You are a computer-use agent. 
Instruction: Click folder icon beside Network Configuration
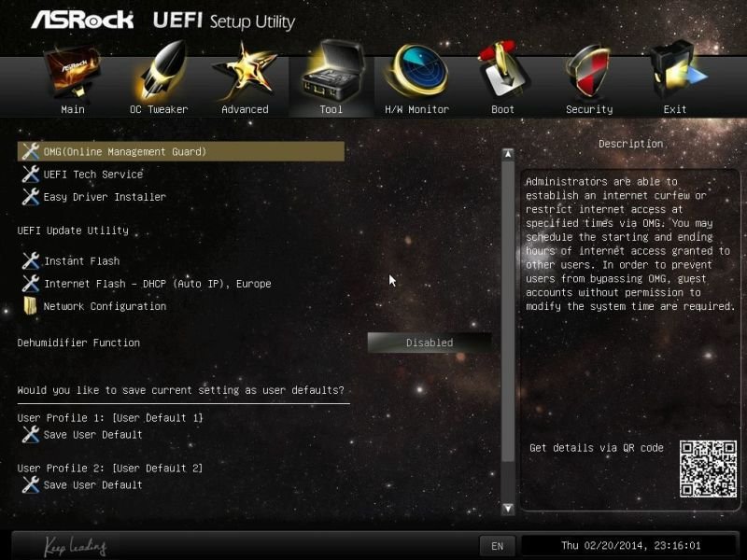30,306
